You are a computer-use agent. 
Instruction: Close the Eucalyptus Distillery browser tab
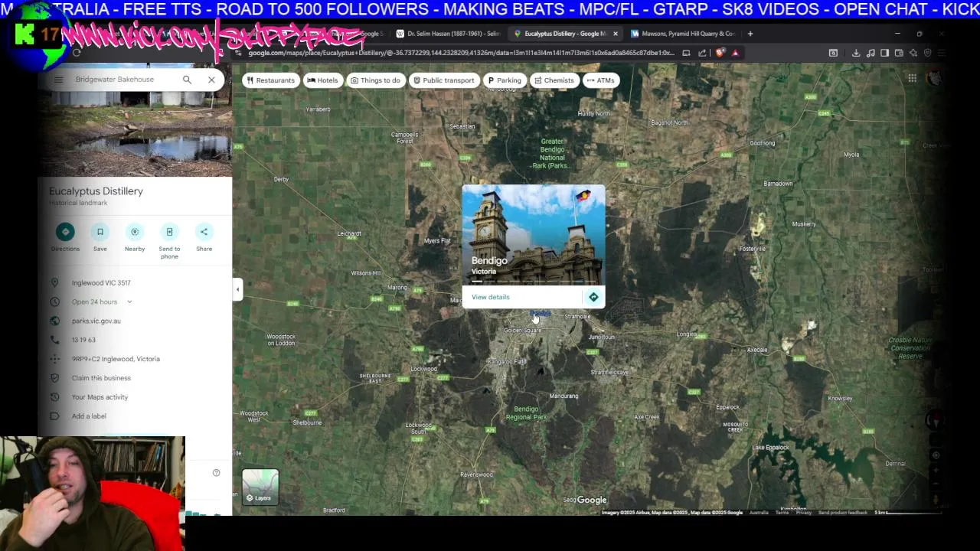tap(615, 34)
